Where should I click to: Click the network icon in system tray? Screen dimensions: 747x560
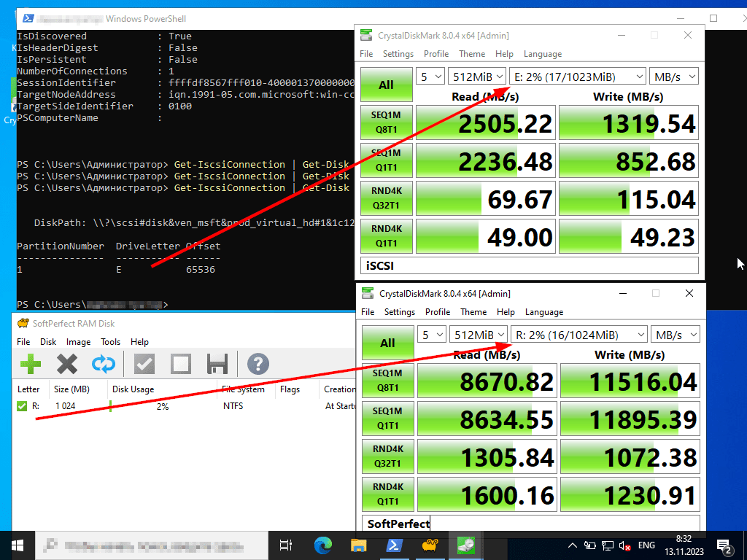tap(608, 545)
